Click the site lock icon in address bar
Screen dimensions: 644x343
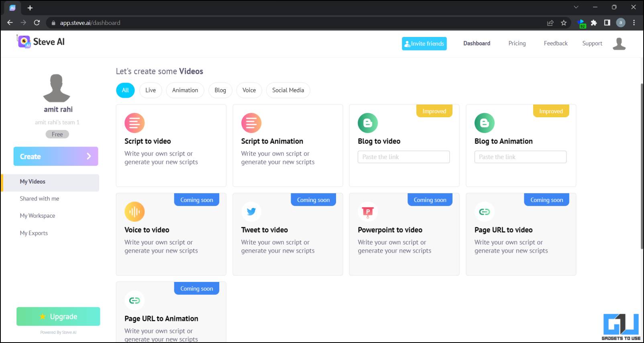pyautogui.click(x=53, y=23)
